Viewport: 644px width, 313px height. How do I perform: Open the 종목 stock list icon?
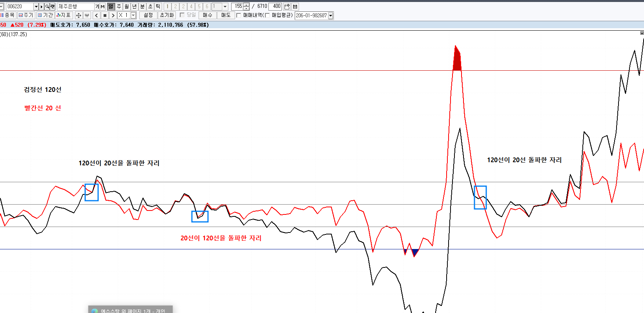coord(7,15)
